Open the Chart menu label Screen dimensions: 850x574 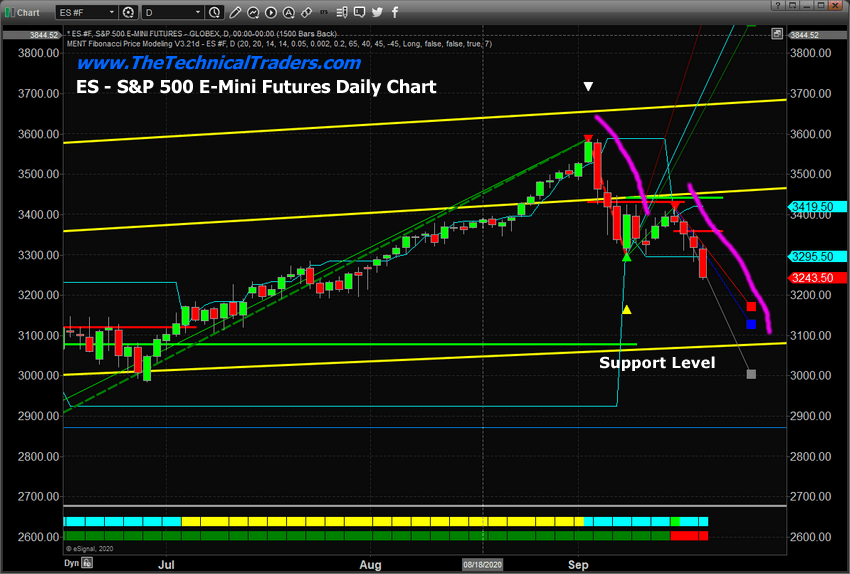(28, 12)
